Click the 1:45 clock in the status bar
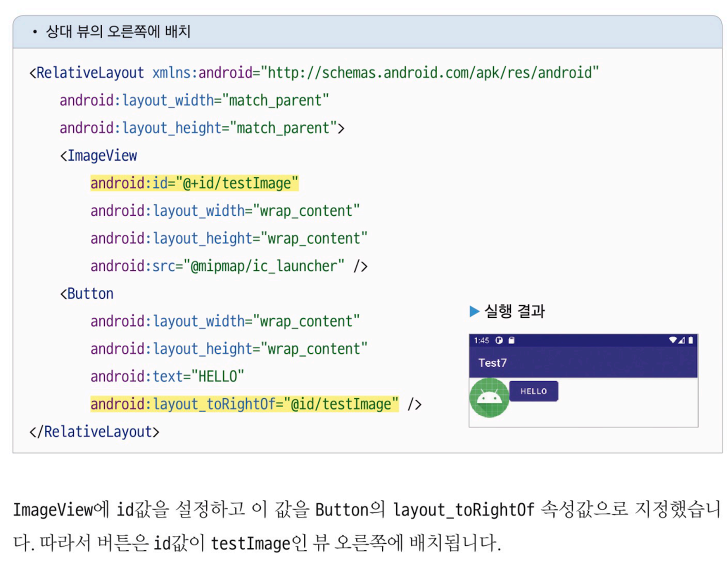This screenshot has height=570, width=728. click(x=481, y=340)
